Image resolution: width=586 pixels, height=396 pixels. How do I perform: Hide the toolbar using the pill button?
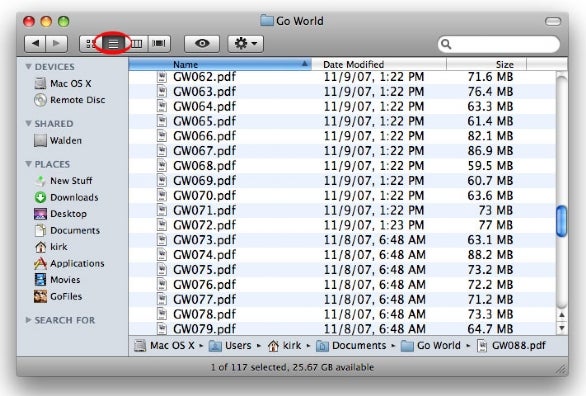pos(553,21)
